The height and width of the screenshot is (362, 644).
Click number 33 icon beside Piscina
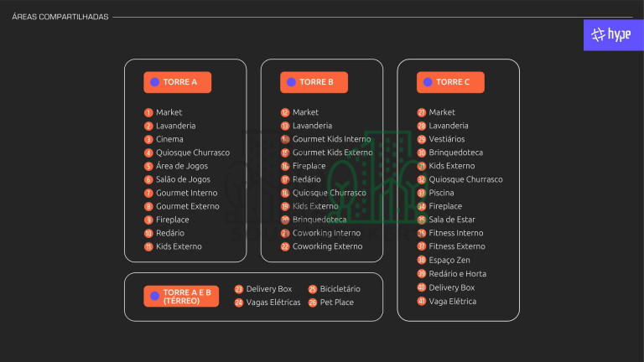tap(422, 193)
